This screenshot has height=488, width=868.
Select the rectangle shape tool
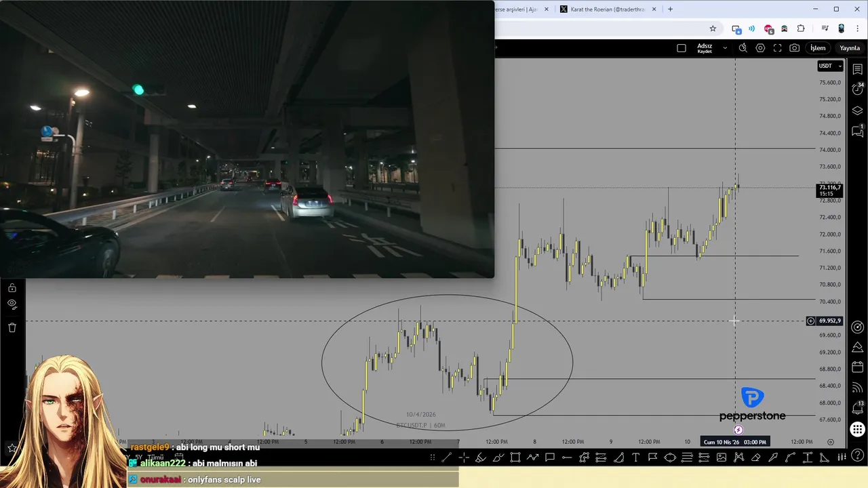[x=515, y=457]
